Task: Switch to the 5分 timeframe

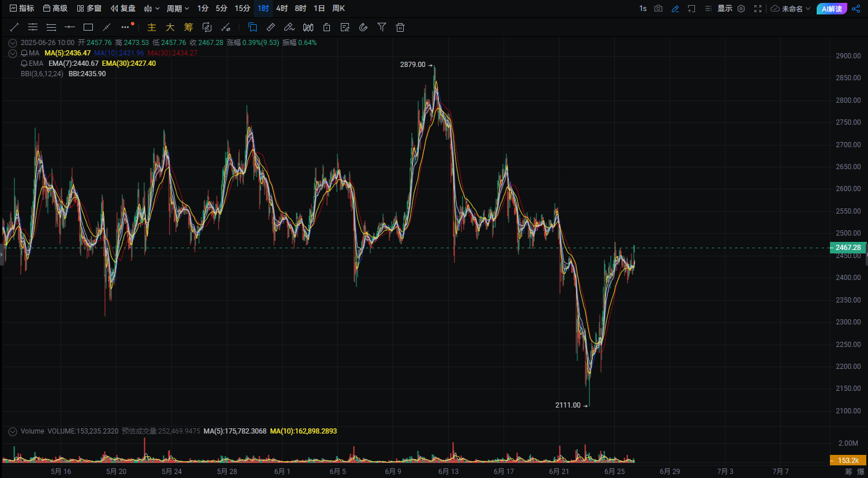Action: (x=221, y=9)
